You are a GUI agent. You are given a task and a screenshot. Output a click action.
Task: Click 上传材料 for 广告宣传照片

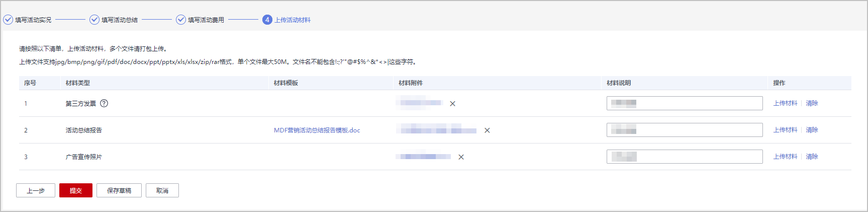[785, 157]
